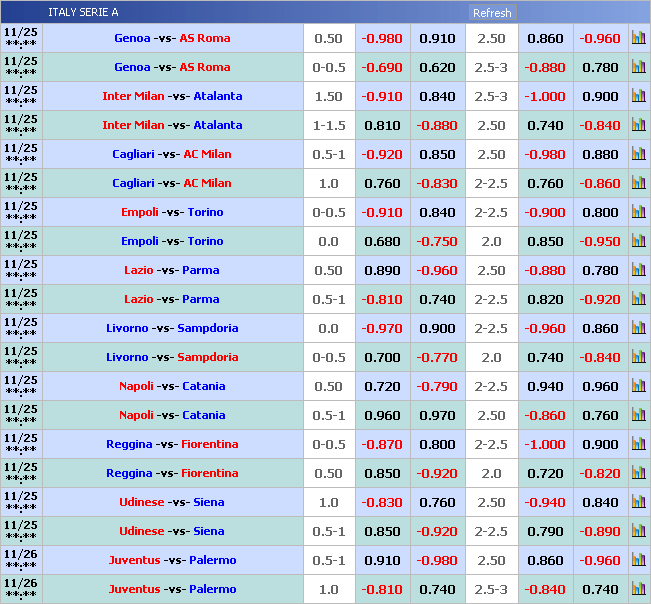
Task: Open Reggina vs Fiorentina match with 0.50 handicap
Action: click(x=172, y=474)
